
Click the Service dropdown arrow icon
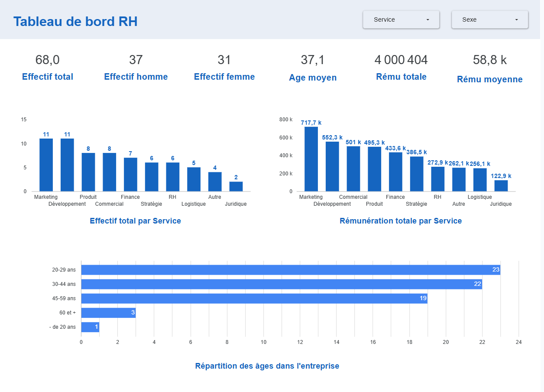[428, 20]
